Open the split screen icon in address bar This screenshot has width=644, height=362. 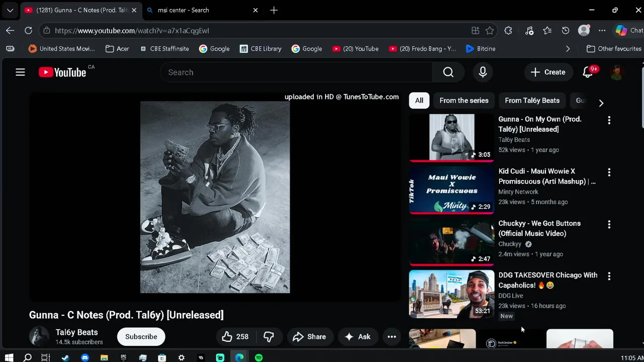(x=475, y=31)
